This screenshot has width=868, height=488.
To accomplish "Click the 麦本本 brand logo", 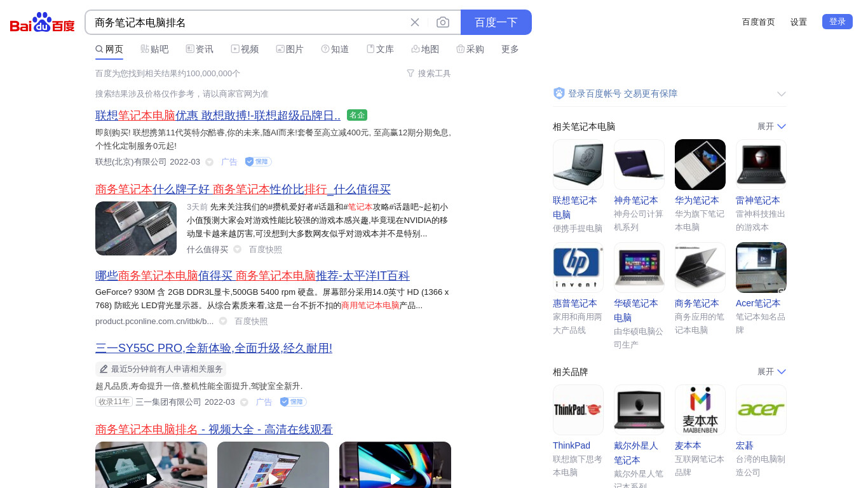I will pos(700,410).
